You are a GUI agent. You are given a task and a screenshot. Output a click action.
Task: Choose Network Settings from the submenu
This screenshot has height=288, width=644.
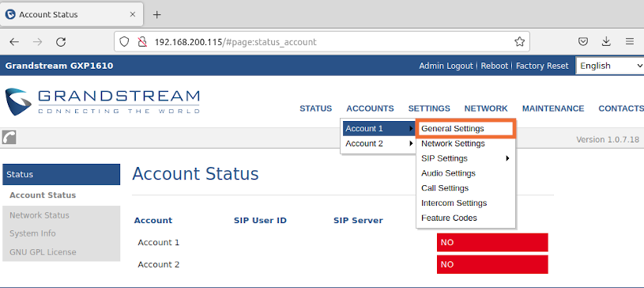coord(465,143)
